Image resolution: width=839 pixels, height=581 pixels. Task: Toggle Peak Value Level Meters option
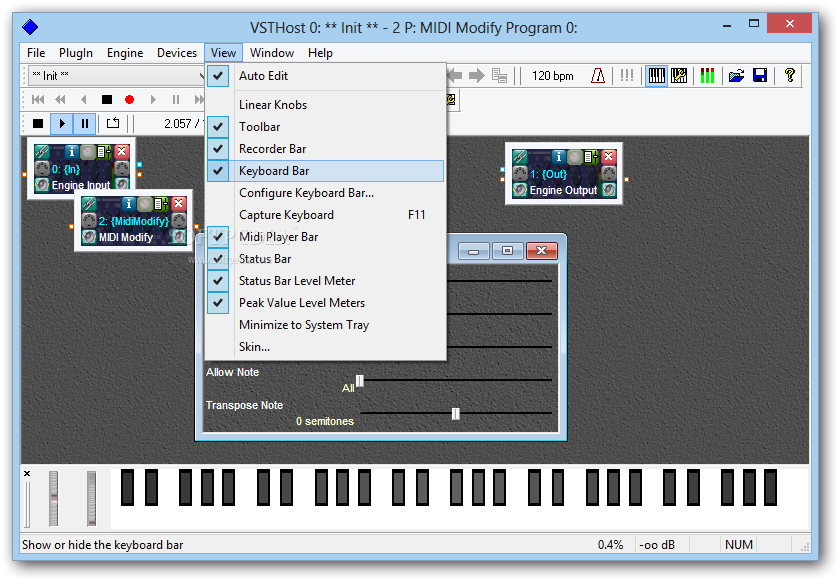(x=326, y=302)
